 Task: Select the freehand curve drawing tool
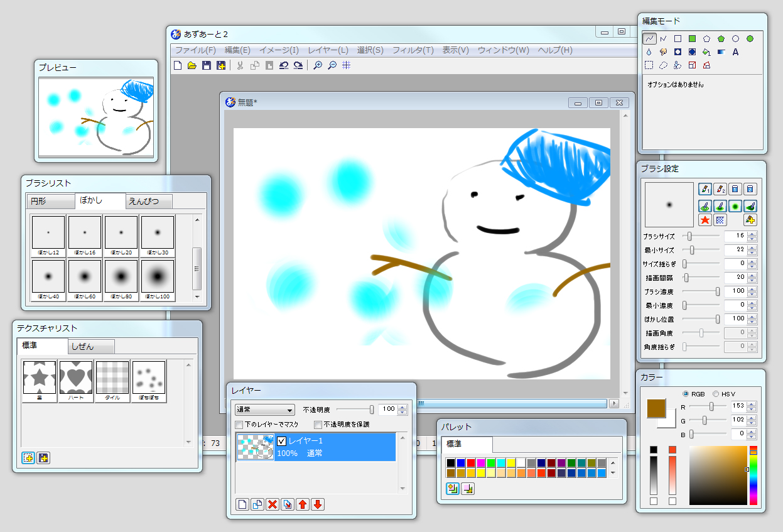[650, 39]
